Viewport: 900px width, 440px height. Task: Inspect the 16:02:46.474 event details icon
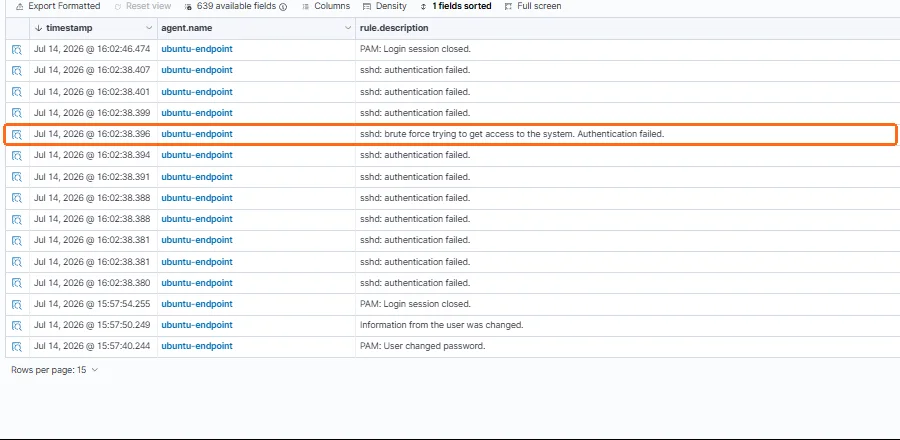tap(17, 50)
